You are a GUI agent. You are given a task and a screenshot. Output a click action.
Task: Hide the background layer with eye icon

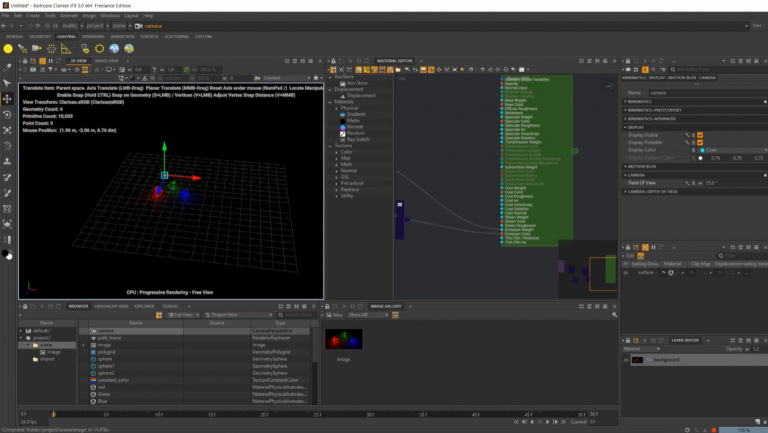point(625,360)
